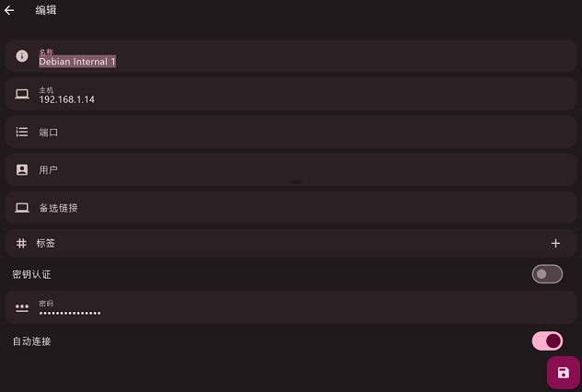The height and width of the screenshot is (392, 582).
Task: Enable the 密钥认证 switch
Action: click(547, 273)
